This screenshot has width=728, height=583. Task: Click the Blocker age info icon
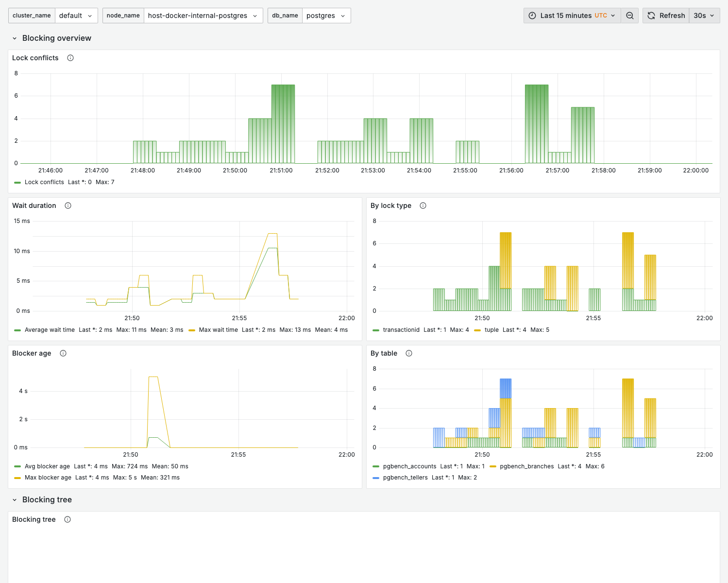pos(63,353)
